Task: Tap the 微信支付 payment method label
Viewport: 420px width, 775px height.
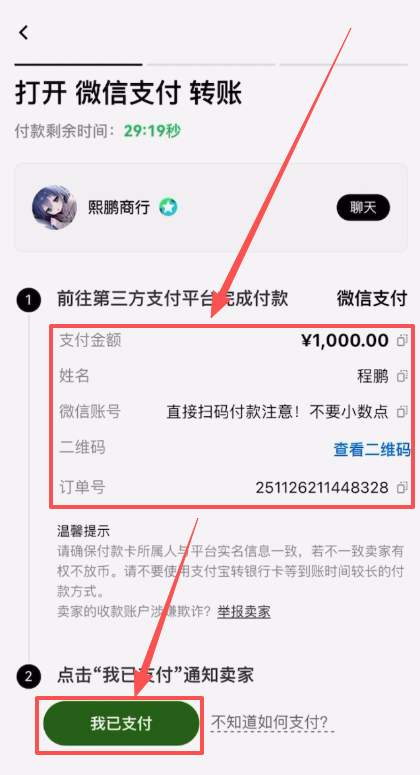Action: (372, 299)
